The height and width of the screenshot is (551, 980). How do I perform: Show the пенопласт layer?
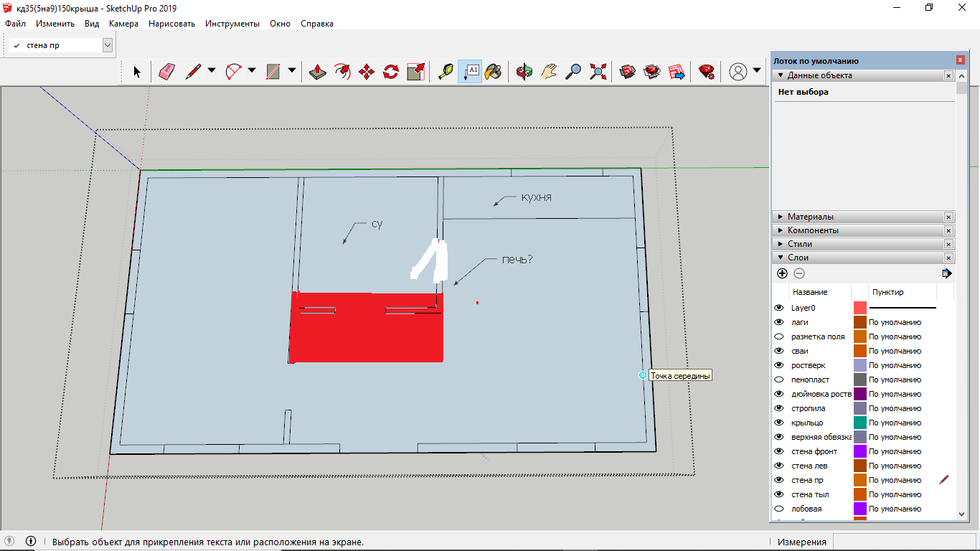point(779,380)
